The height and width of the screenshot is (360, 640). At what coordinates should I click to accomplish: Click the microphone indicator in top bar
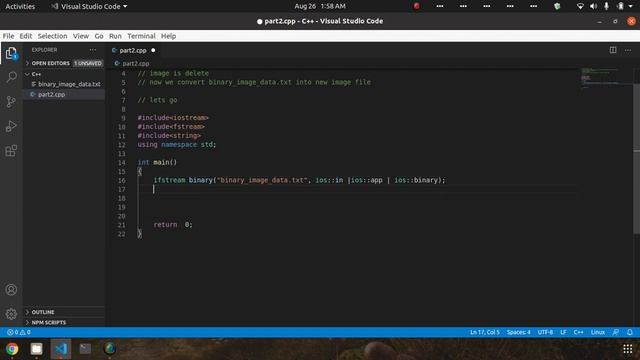pos(607,6)
